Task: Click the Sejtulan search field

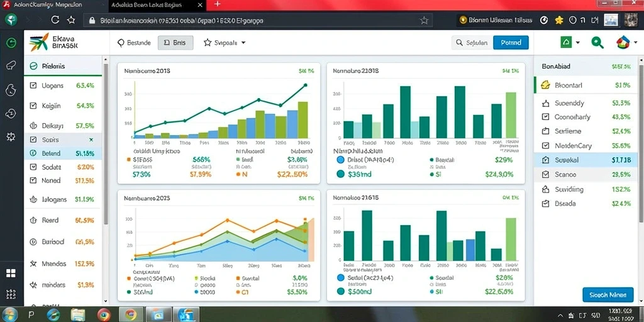Action: coord(472,42)
